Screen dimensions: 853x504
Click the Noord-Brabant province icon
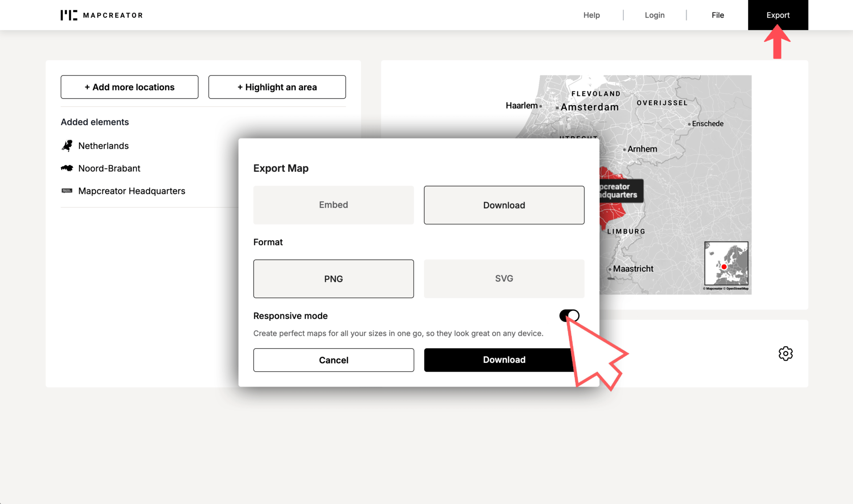click(67, 168)
